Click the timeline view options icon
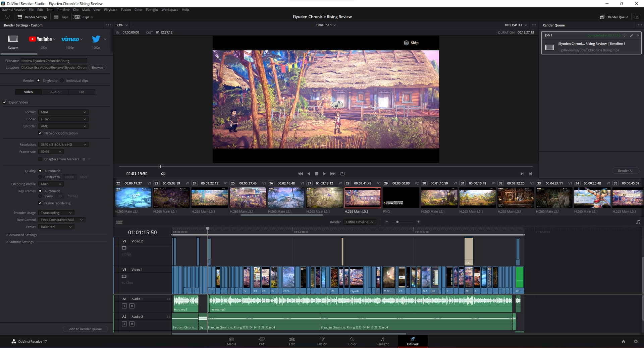 pyautogui.click(x=119, y=222)
